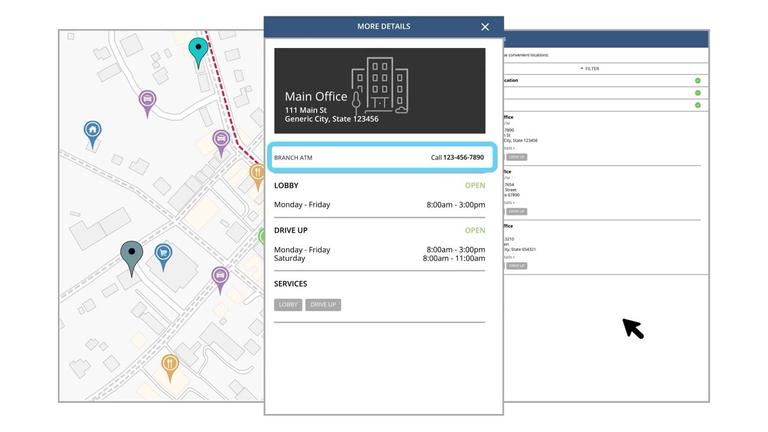The width and height of the screenshot is (768, 432).
Task: Close the More Details dialog
Action: tap(485, 27)
